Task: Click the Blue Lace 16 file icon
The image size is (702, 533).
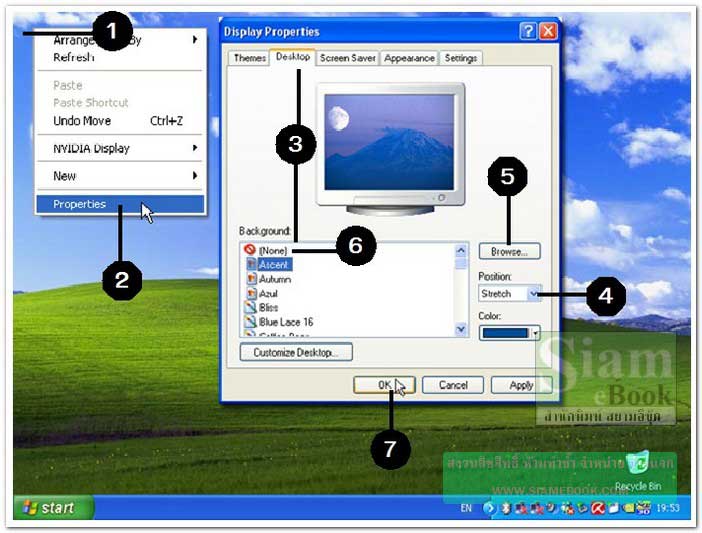Action: (x=250, y=321)
